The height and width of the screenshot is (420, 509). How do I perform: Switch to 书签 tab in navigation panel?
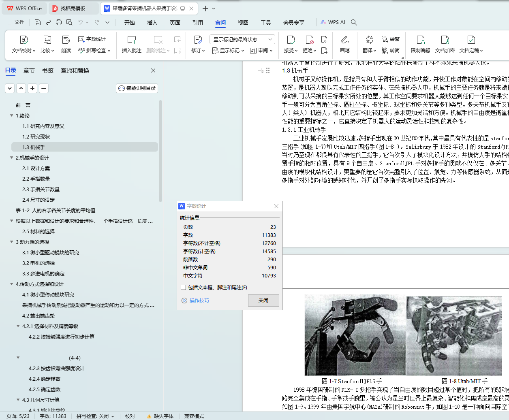(48, 70)
